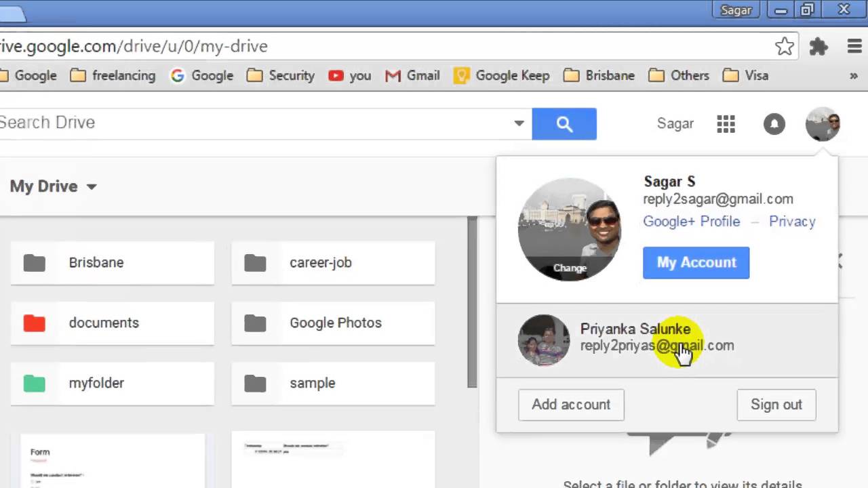Screen dimensions: 868x488
Task: Click the reply2sagar@gmail.com email text
Action: point(718,199)
